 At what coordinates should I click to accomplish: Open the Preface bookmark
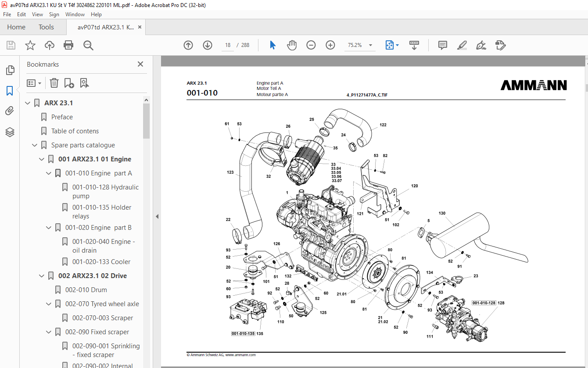point(62,117)
